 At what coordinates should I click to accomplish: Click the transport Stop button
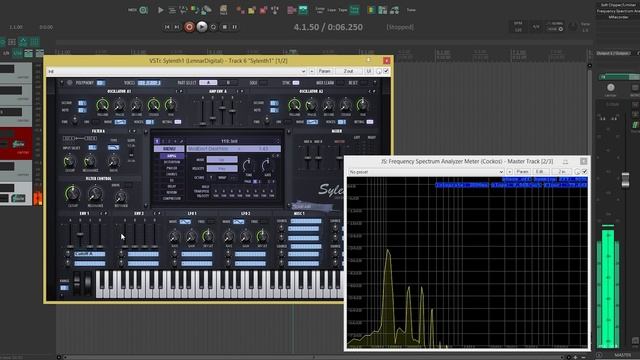pos(224,27)
